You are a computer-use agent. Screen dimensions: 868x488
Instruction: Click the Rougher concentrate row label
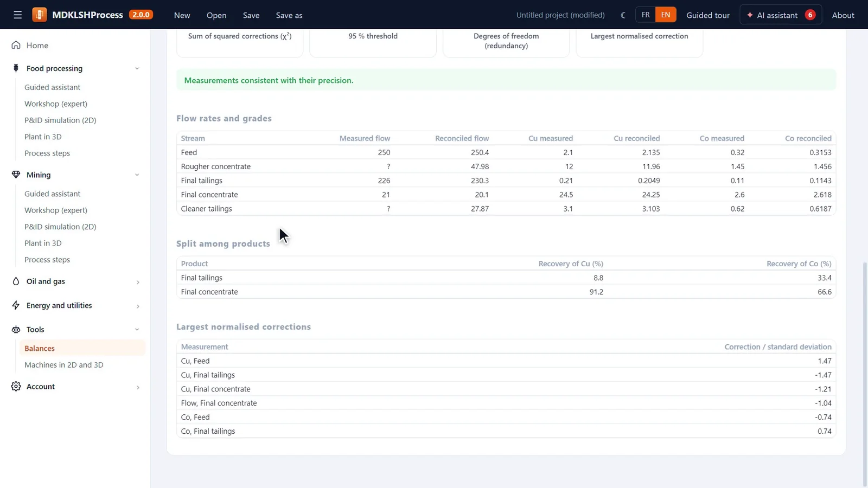click(216, 166)
